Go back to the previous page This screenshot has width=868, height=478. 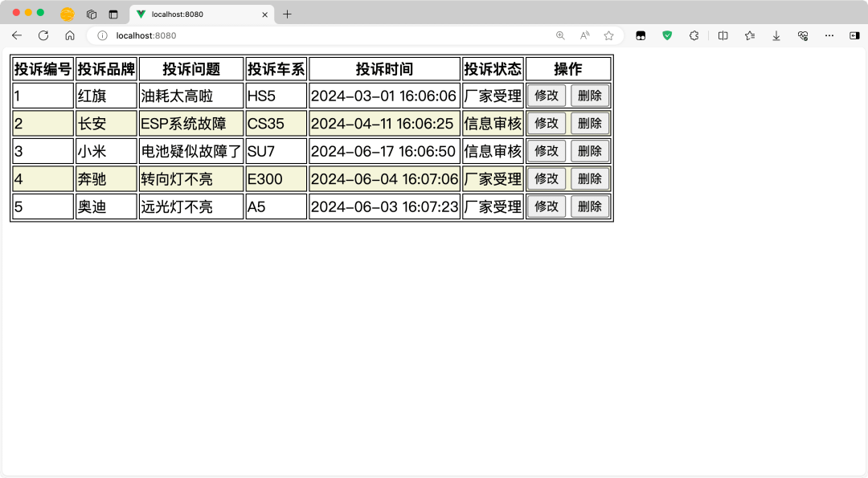(17, 35)
